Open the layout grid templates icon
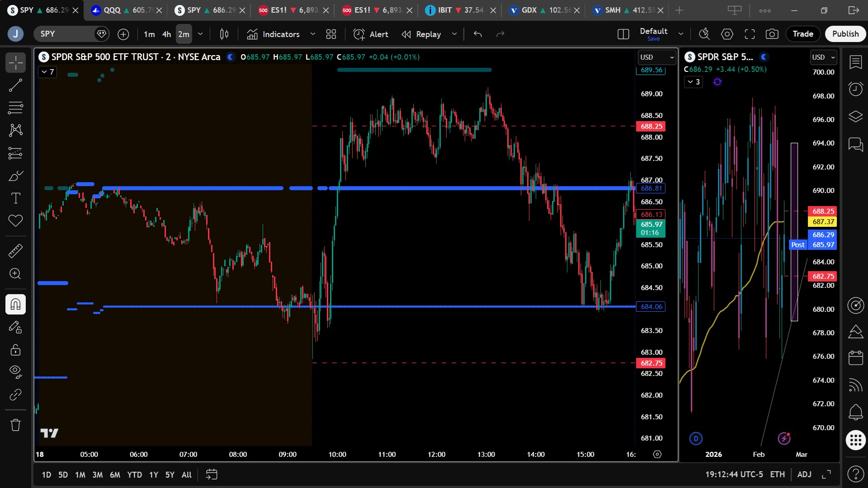This screenshot has height=488, width=868. click(x=331, y=34)
